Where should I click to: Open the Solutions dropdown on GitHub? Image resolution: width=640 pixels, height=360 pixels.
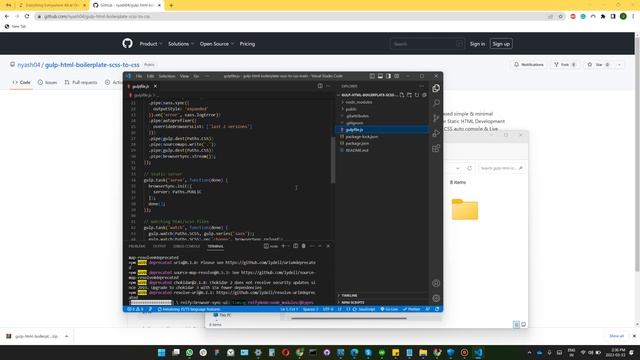point(181,44)
